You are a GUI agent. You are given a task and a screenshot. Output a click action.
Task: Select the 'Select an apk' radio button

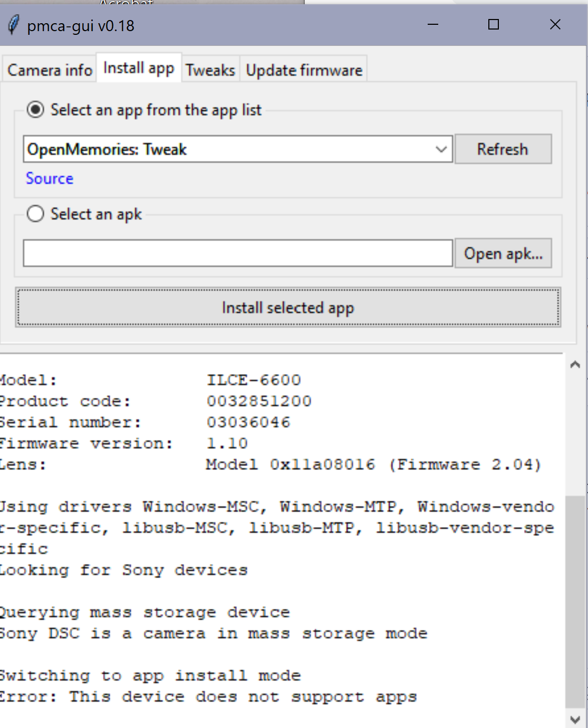35,214
